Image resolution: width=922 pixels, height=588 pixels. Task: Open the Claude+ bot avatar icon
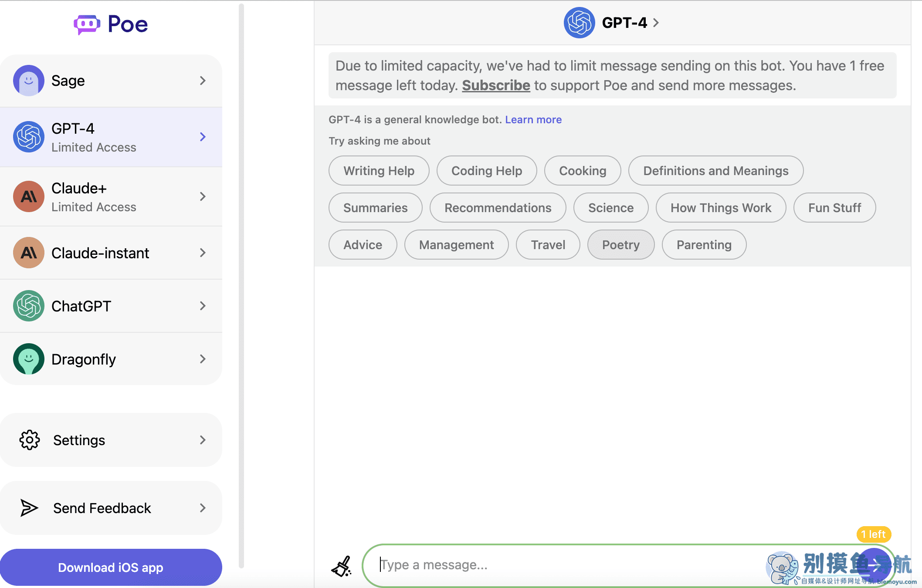click(x=29, y=196)
